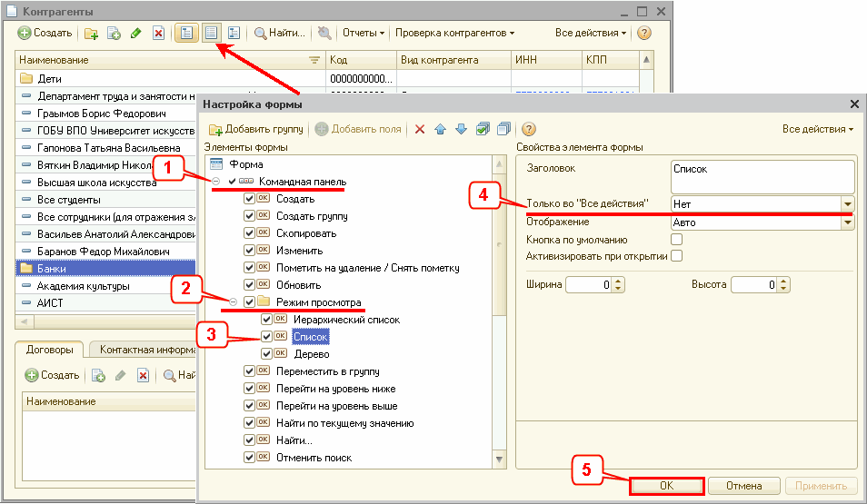The image size is (867, 504).
Task: Enable Активизировать при открытии checkbox
Action: click(676, 256)
